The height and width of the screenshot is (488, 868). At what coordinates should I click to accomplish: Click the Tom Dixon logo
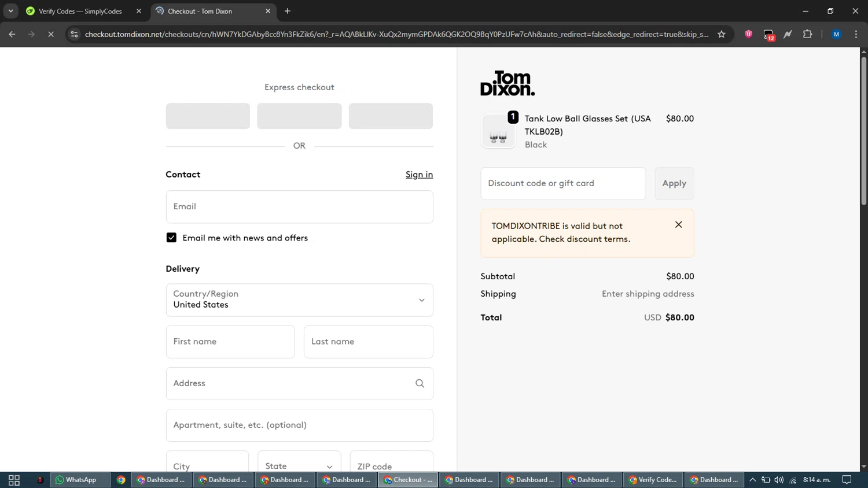tap(507, 83)
